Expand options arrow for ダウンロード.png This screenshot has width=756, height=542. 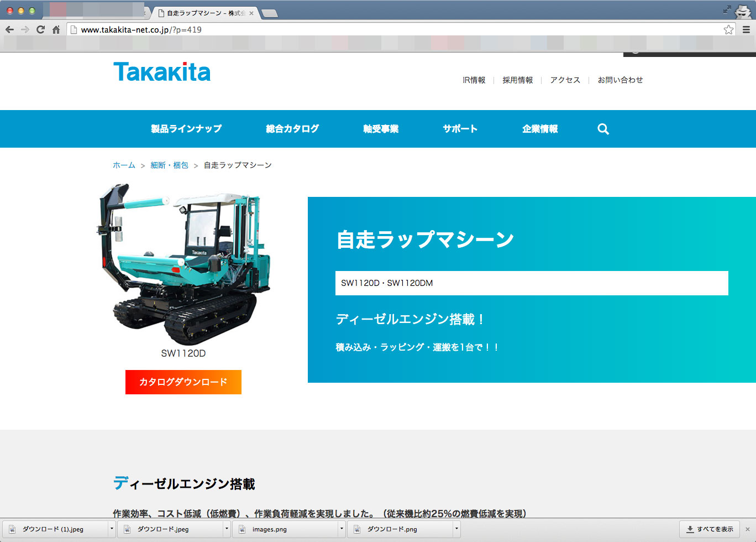[x=456, y=529]
